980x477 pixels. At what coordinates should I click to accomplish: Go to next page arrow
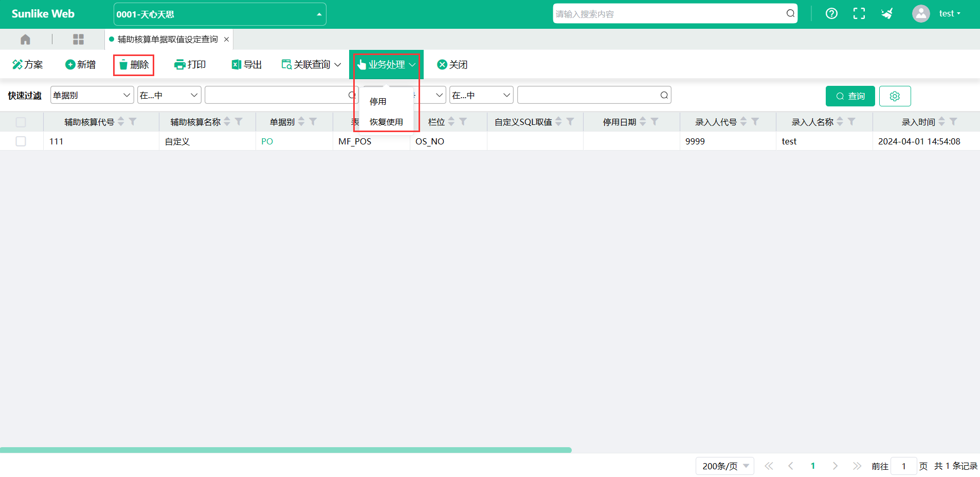coord(835,466)
